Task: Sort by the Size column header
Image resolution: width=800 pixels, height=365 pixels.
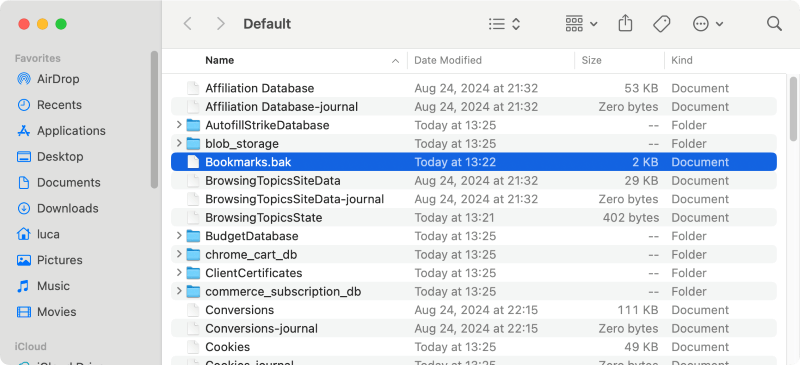Action: pyautogui.click(x=591, y=60)
